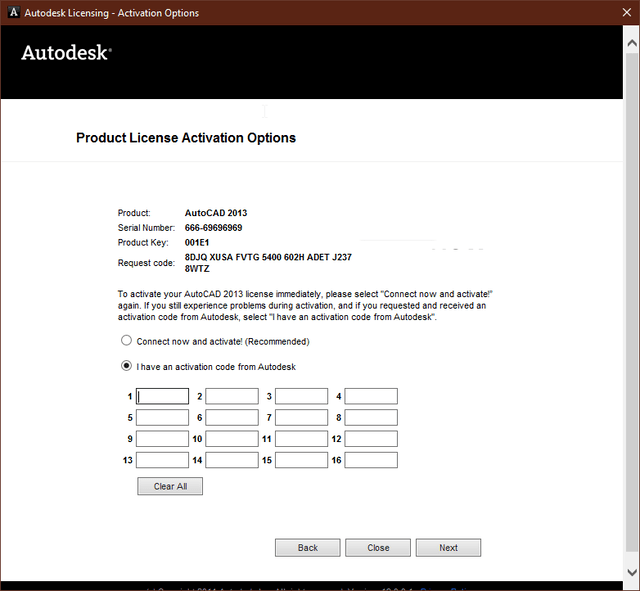
Task: Click activation code field 6
Action: click(232, 418)
